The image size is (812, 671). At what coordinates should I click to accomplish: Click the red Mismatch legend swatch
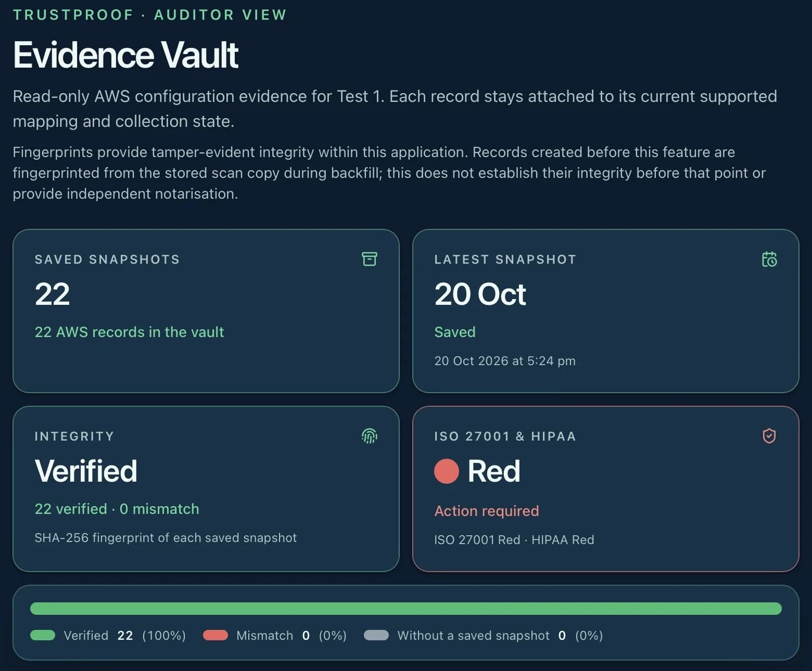(215, 635)
